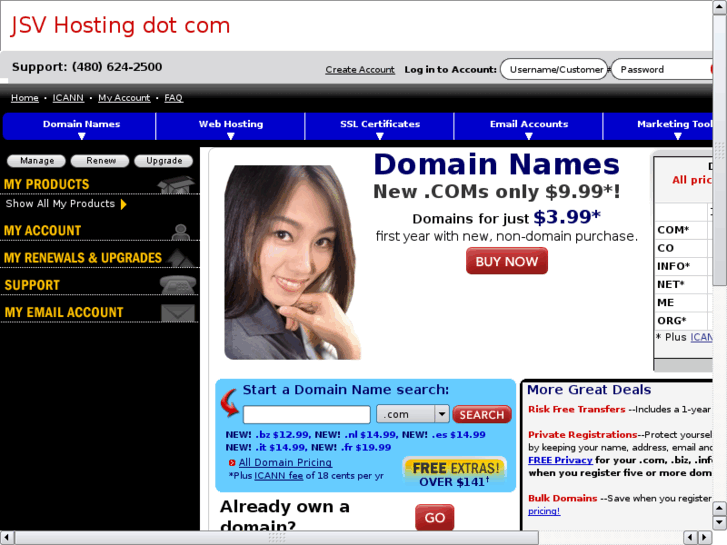Viewport: 727px width, 545px height.
Task: Click the domain name search text box
Action: click(306, 414)
